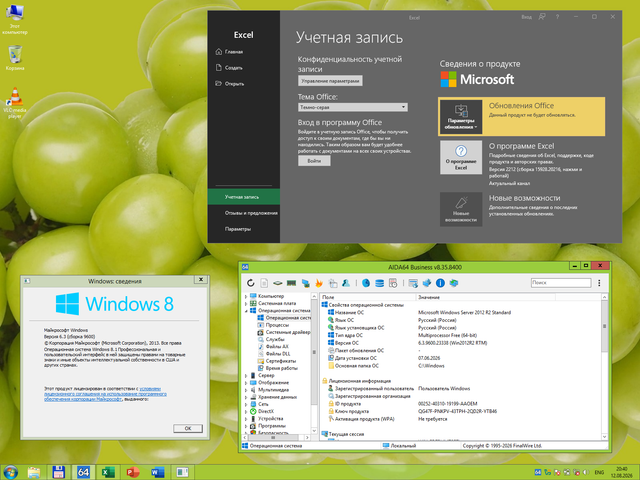
Task: Click the Параметры обновления update options button
Action: coord(461,117)
